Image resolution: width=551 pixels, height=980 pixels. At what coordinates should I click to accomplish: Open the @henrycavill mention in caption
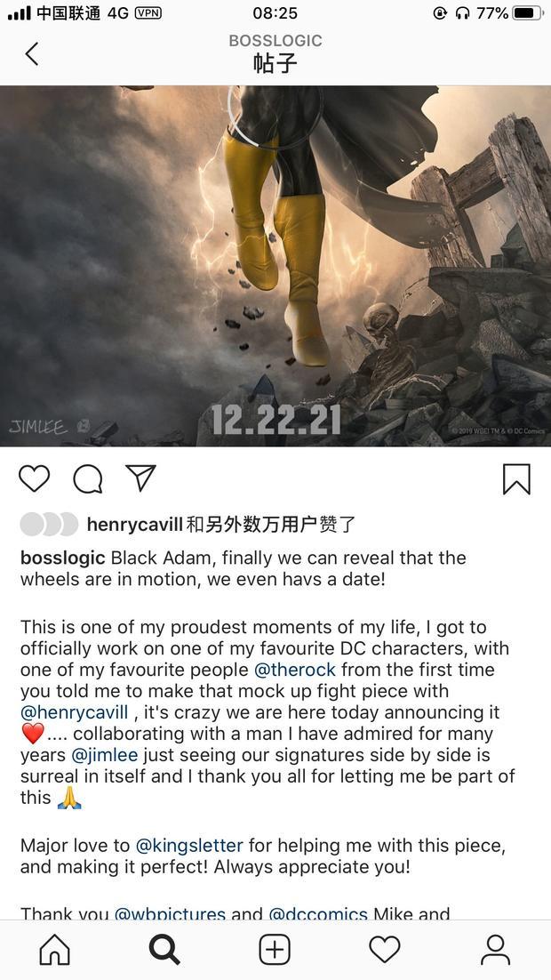click(x=75, y=712)
